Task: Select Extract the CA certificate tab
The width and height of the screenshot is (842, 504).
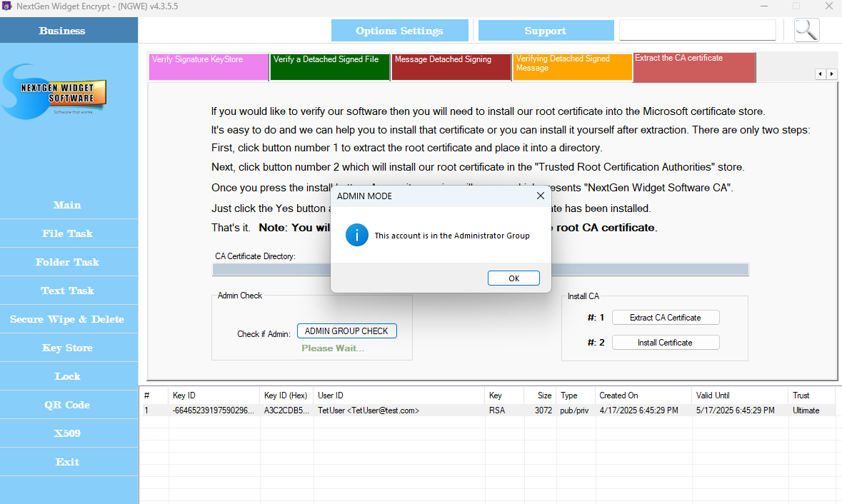Action: tap(694, 67)
